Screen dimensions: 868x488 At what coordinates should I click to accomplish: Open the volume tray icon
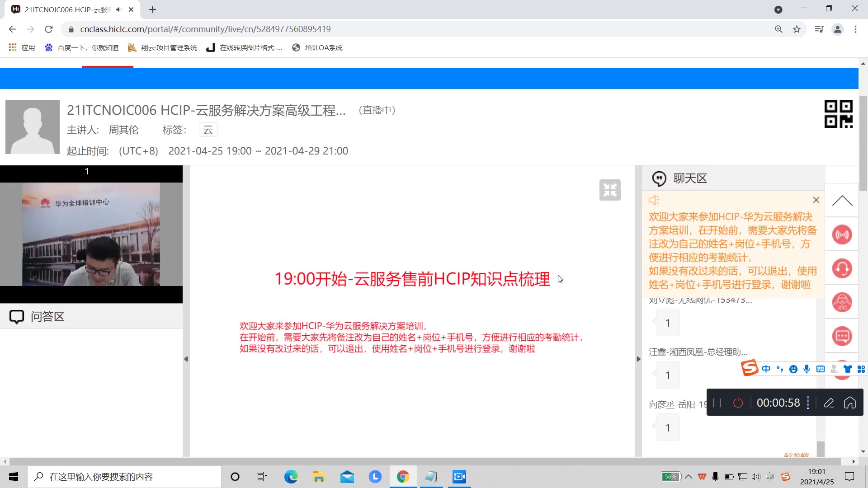[x=756, y=477]
